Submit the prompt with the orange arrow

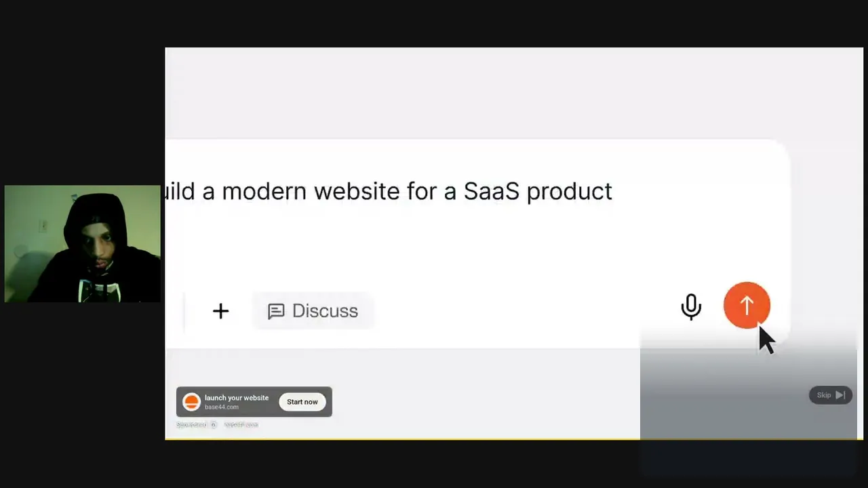click(x=747, y=306)
